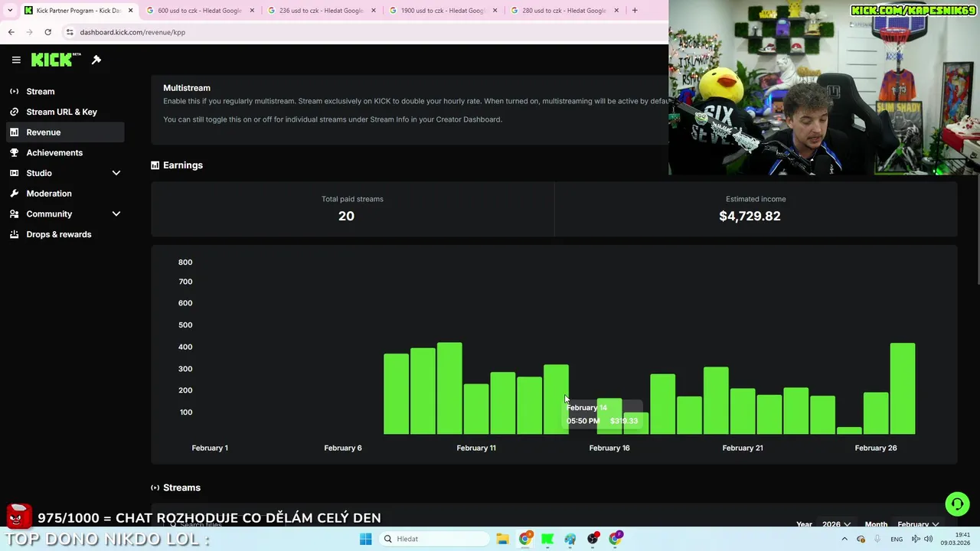The height and width of the screenshot is (551, 980).
Task: Click the site information icon in address bar
Action: pyautogui.click(x=70, y=32)
